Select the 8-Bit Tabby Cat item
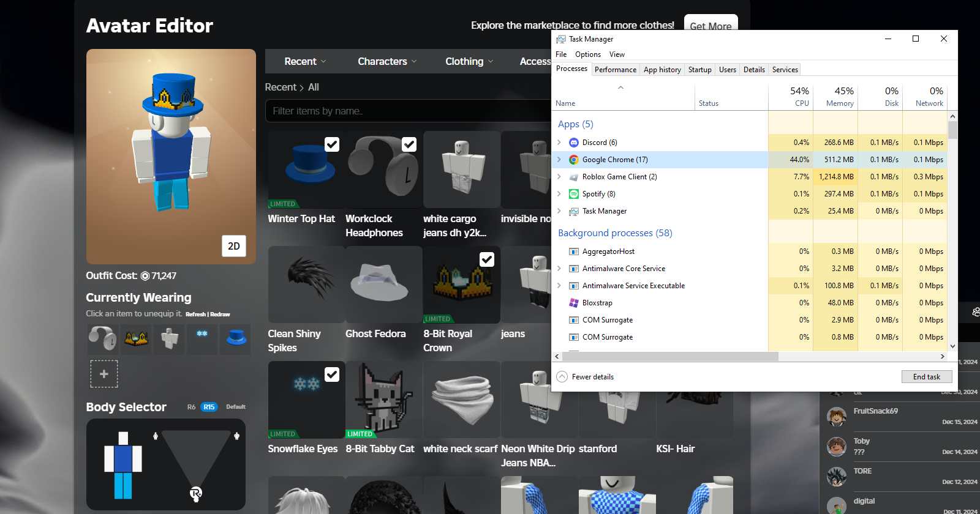Viewport: 980px width, 514px height. point(383,400)
